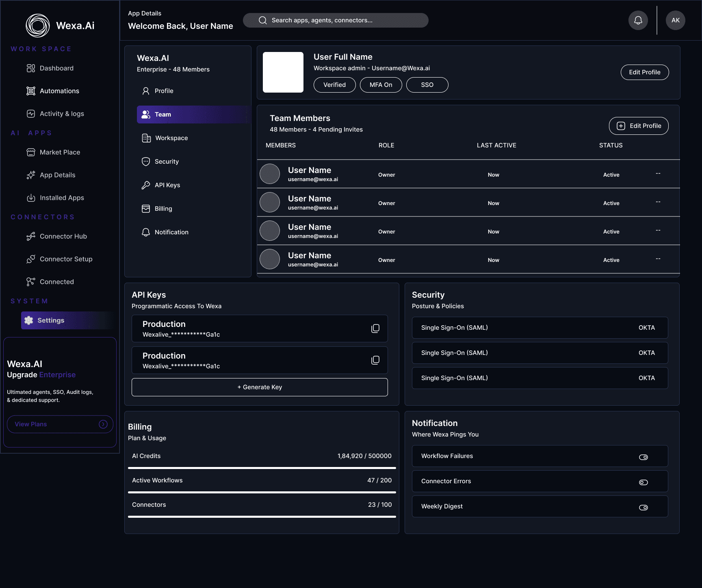Screen dimensions: 702x588
Task: Toggle the Workflow Failures notification switch
Action: [x=643, y=457]
